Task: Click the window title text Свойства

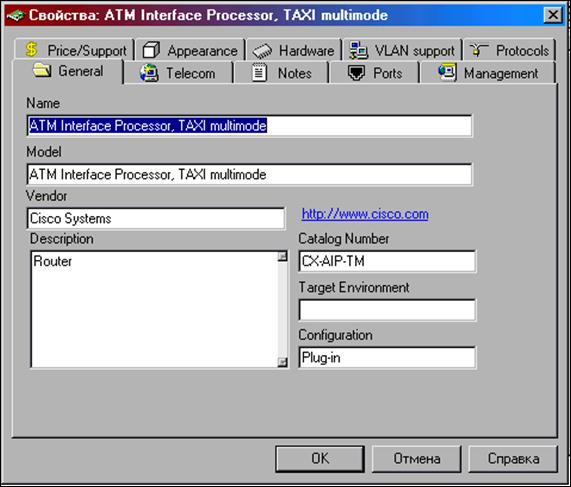Action: point(64,15)
